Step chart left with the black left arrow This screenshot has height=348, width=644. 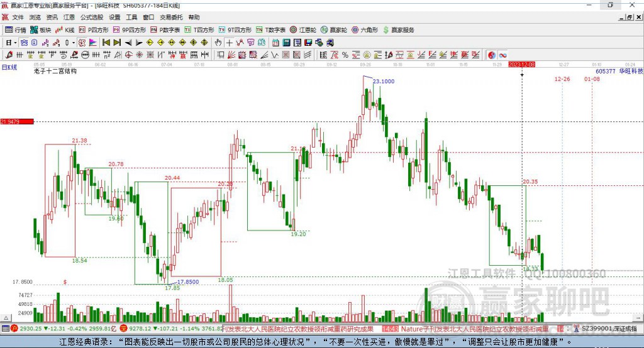pyautogui.click(x=128, y=43)
